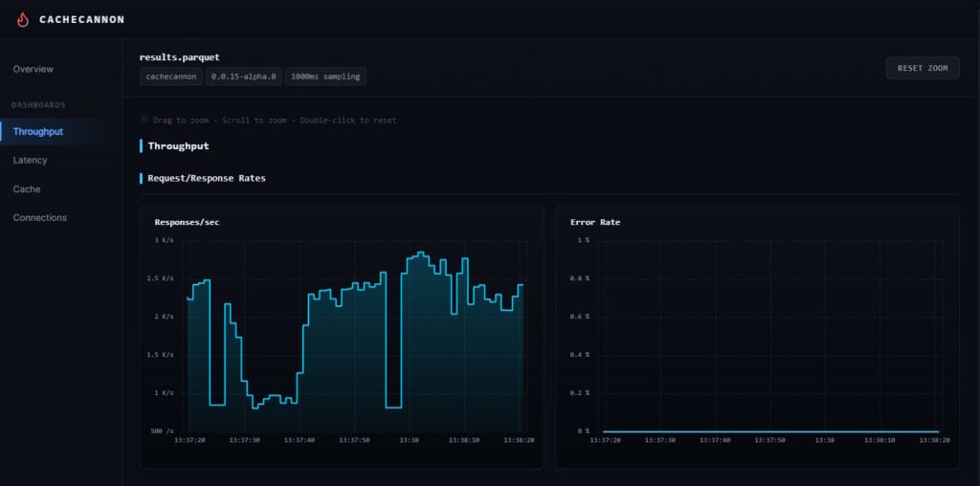Click the 1.5 K/s axis label

tap(160, 355)
